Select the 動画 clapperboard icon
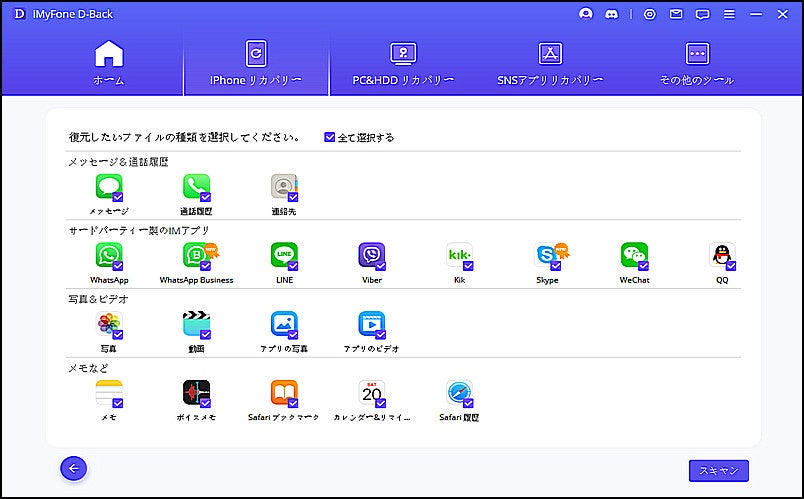This screenshot has width=804, height=499. click(196, 324)
